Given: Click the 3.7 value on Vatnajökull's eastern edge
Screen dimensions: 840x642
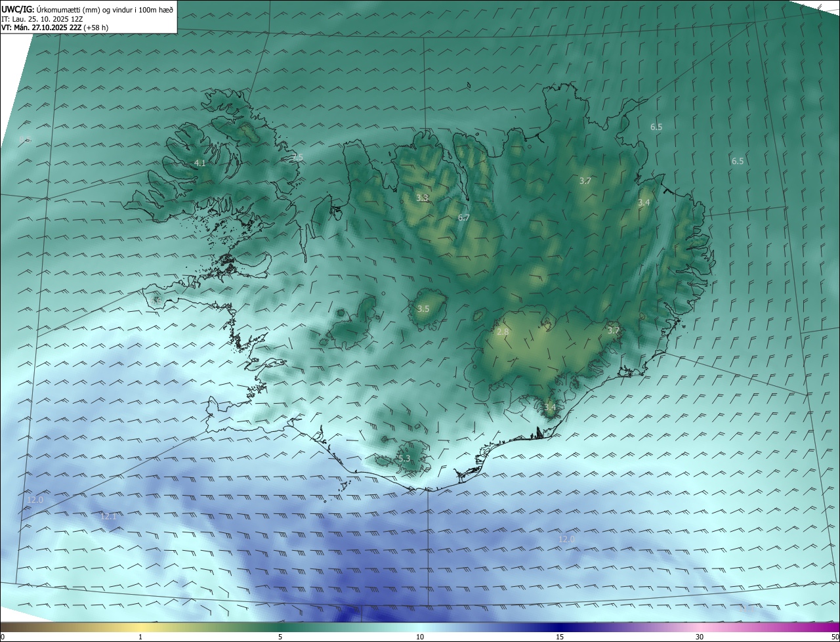Looking at the screenshot, I should pyautogui.click(x=613, y=330).
